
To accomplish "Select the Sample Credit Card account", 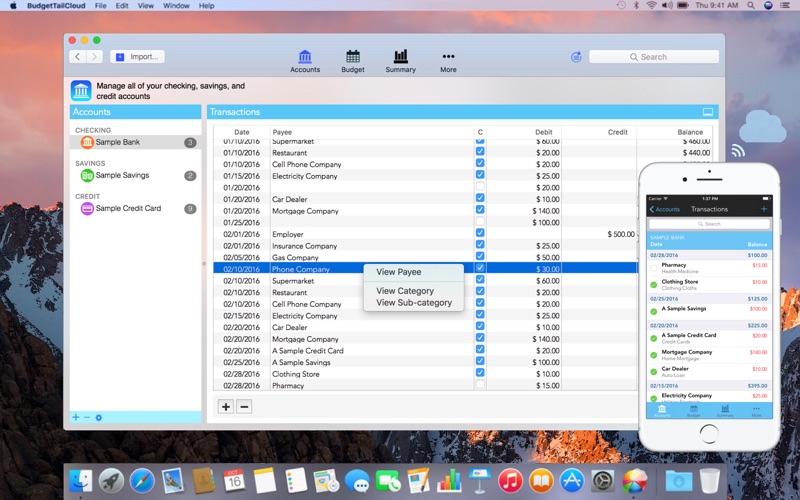I will pyautogui.click(x=135, y=208).
